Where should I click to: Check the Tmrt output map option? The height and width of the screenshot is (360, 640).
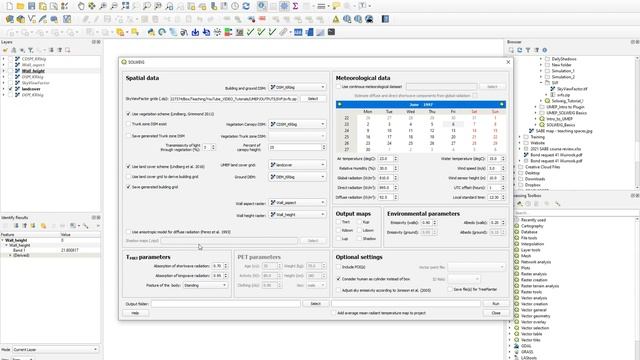click(x=338, y=222)
